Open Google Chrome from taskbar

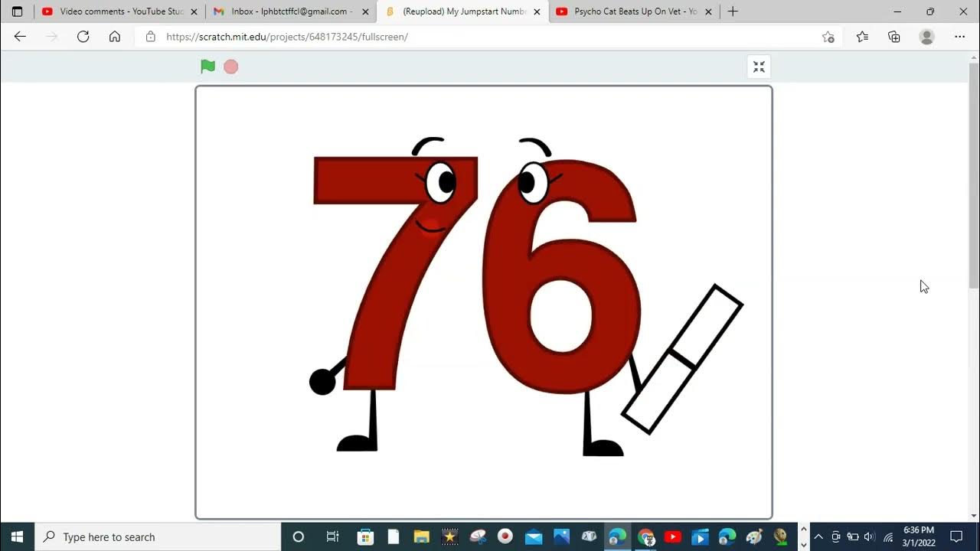[x=645, y=536]
